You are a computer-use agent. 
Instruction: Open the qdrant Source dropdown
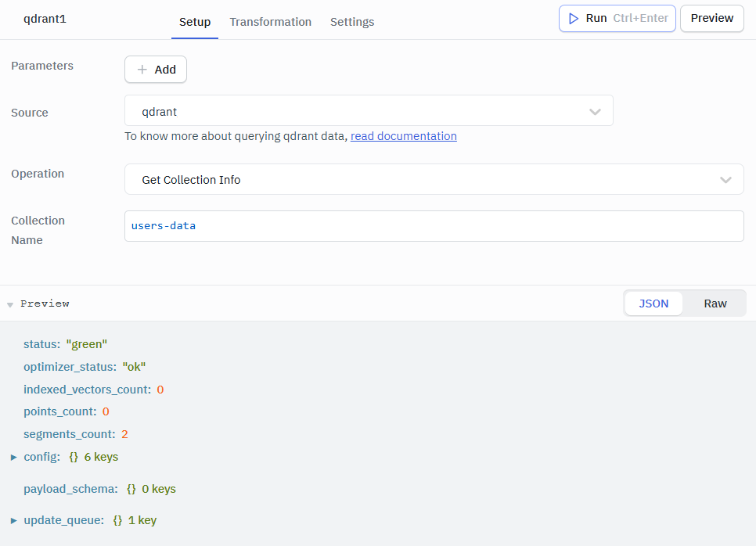pos(369,110)
